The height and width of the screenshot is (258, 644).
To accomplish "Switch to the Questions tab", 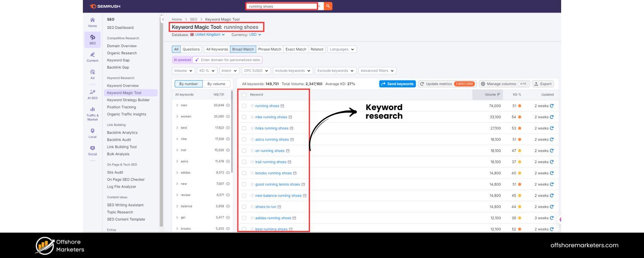I will (x=191, y=49).
